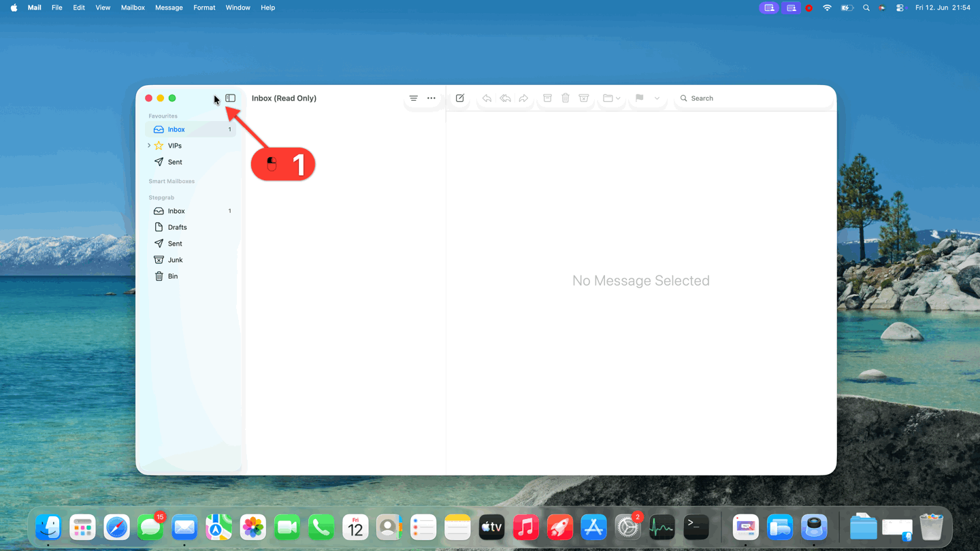Viewport: 980px width, 551px height.
Task: Expand the VIPs disclosure chevron
Action: click(x=149, y=146)
